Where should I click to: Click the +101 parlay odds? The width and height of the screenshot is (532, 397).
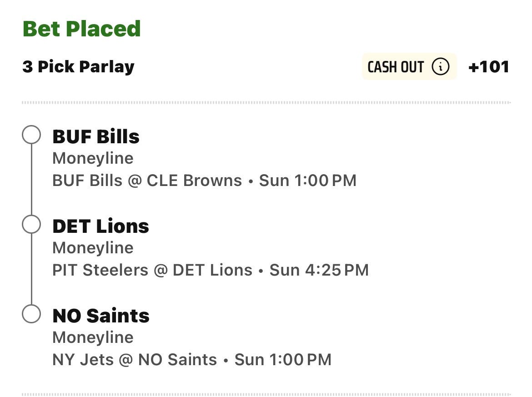(x=488, y=66)
